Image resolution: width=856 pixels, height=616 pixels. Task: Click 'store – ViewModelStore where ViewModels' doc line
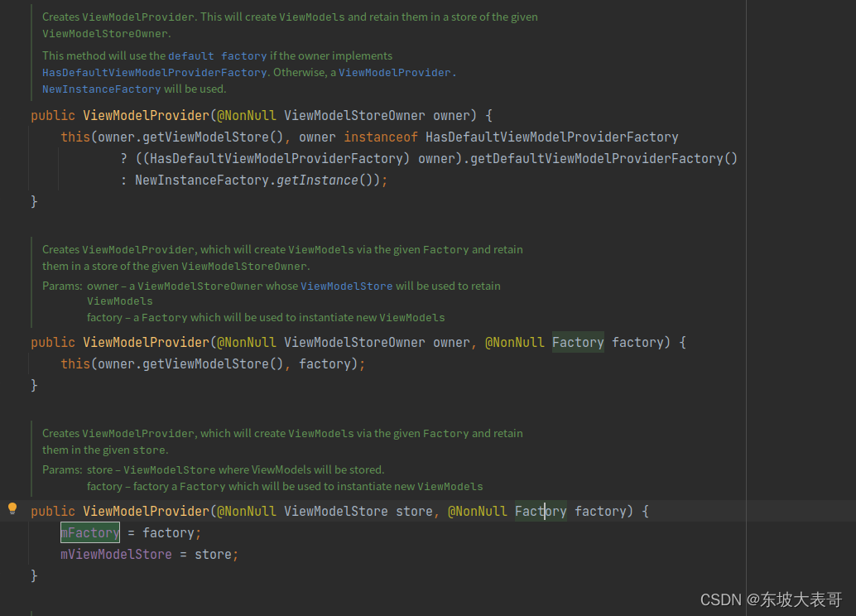click(235, 470)
